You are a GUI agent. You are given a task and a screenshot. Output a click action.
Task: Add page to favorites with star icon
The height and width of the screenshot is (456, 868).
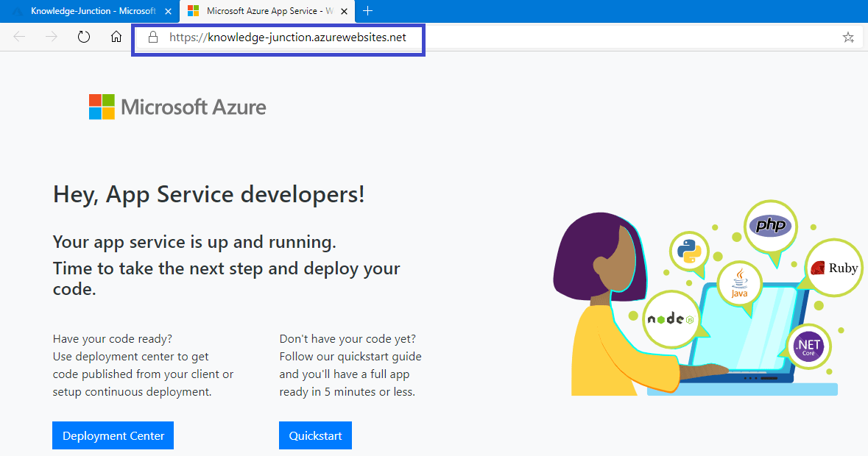(848, 38)
